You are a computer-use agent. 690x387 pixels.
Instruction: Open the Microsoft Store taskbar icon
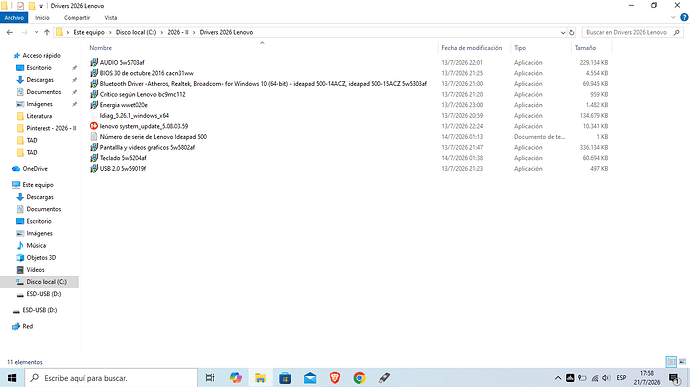point(285,378)
